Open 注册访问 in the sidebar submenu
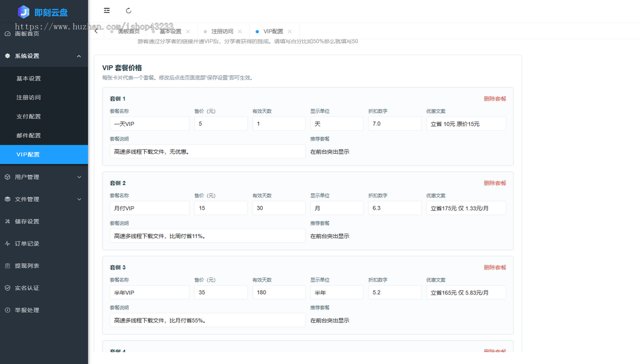This screenshot has width=641, height=364. coord(44,98)
